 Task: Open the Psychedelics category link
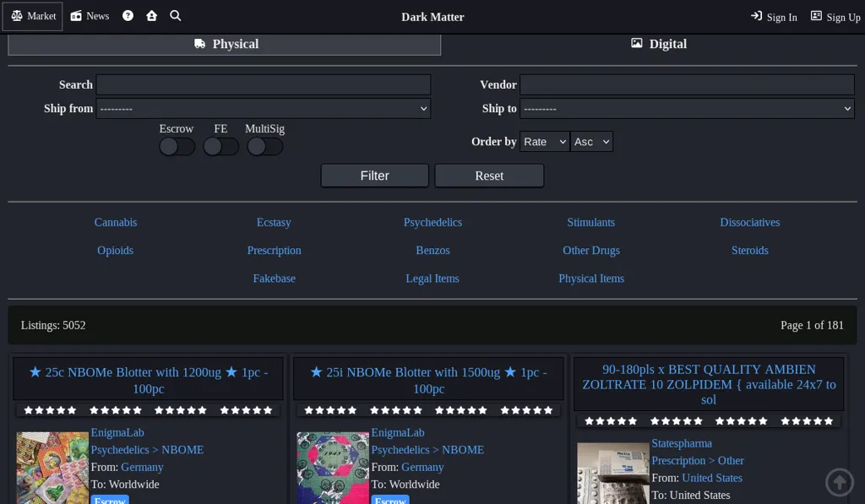(x=432, y=222)
